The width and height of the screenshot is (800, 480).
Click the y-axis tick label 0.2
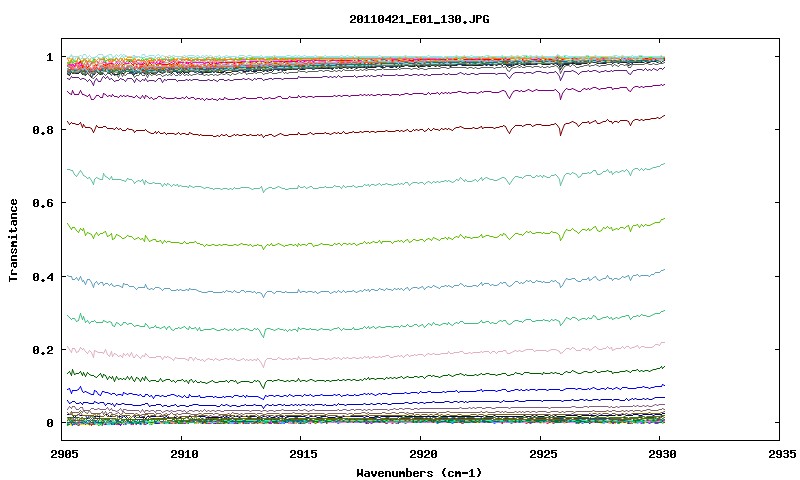tap(43, 350)
